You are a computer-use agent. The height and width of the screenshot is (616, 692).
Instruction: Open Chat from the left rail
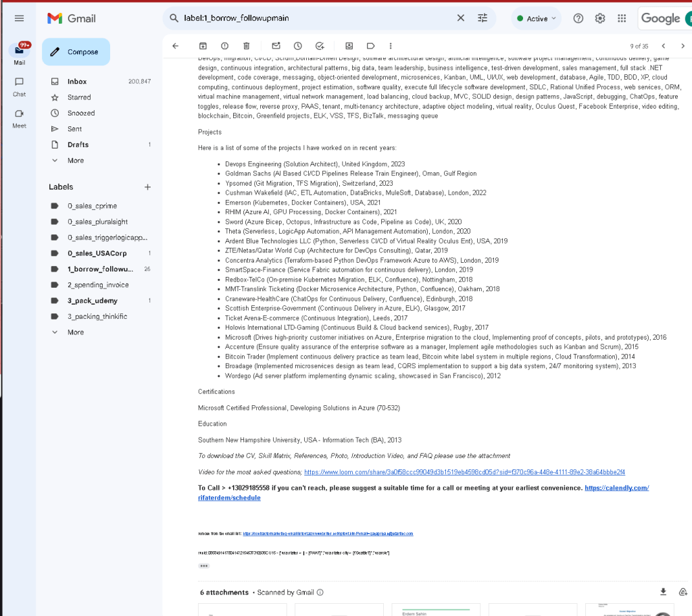19,87
